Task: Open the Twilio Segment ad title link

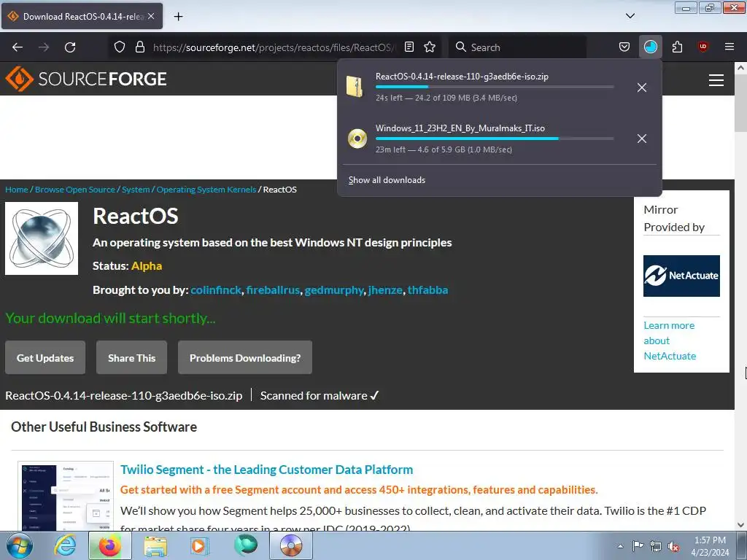Action: (267, 470)
